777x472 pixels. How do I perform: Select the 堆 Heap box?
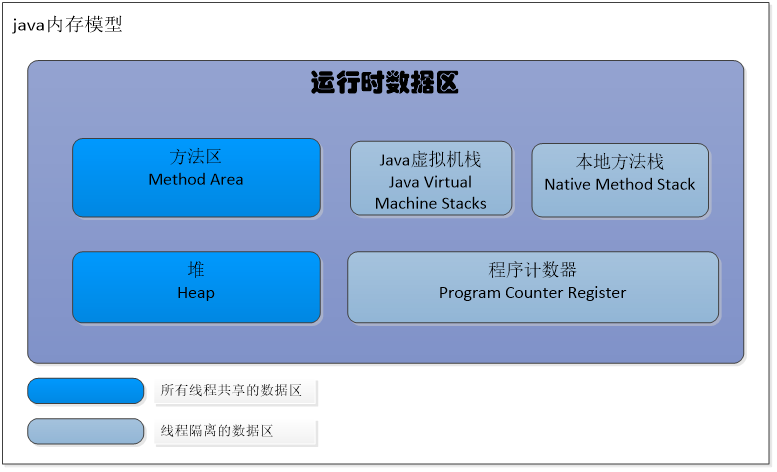tap(196, 287)
